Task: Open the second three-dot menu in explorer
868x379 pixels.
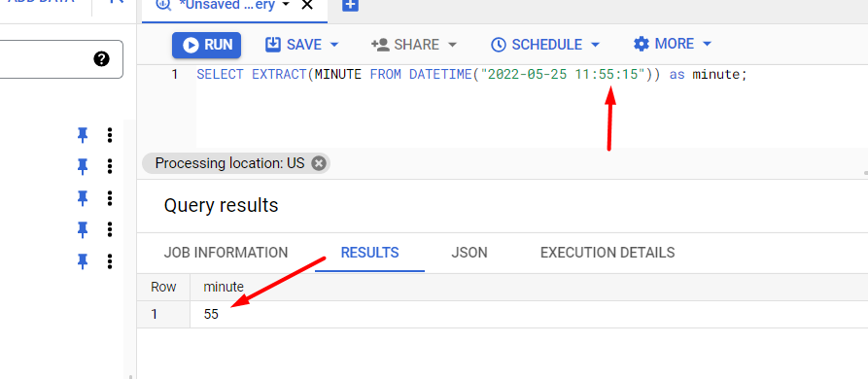Action: 110,166
